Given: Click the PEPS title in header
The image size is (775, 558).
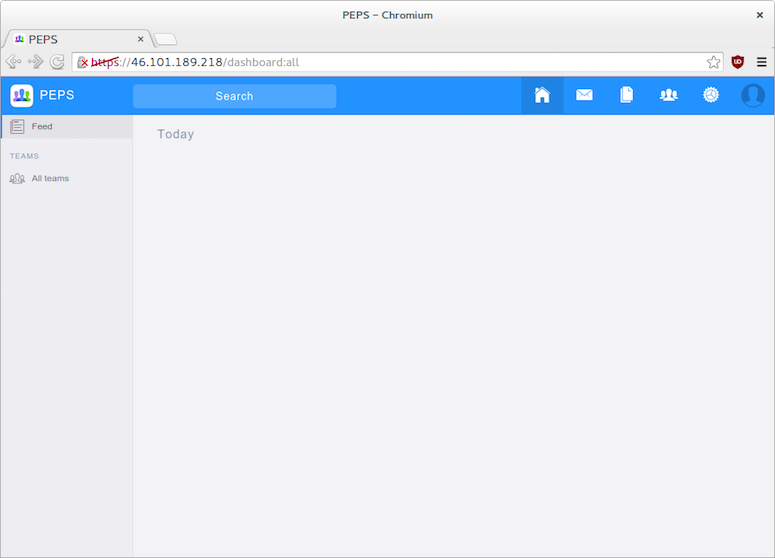Looking at the screenshot, I should (x=57, y=95).
